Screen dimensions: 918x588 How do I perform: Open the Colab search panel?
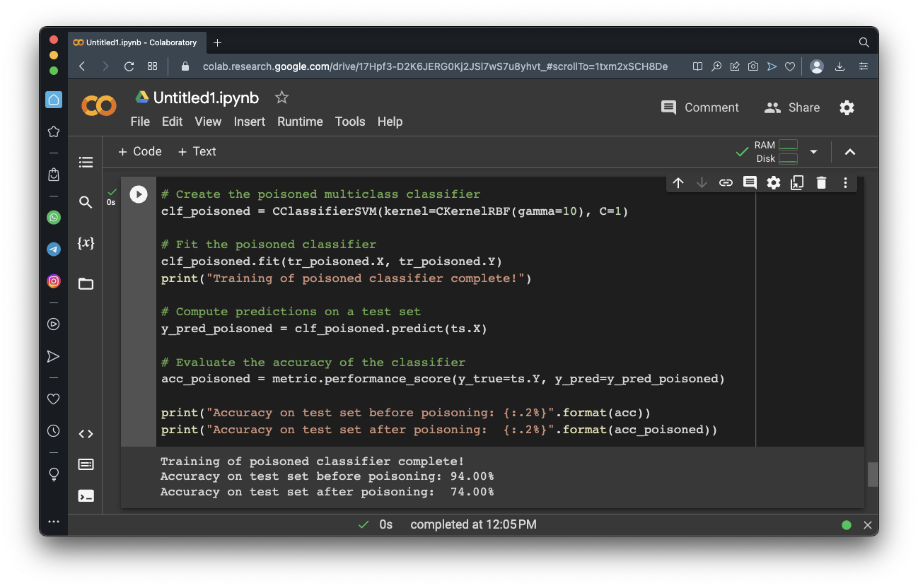(86, 203)
